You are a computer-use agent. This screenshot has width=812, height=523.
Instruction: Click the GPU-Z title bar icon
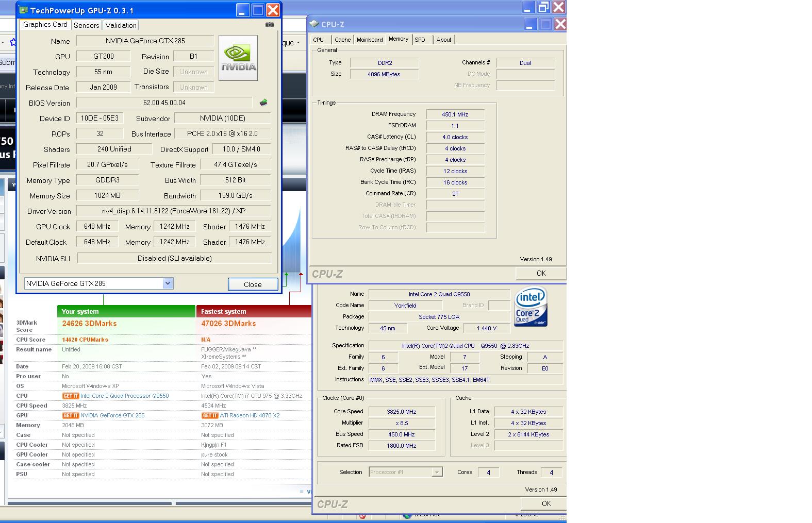pos(24,10)
